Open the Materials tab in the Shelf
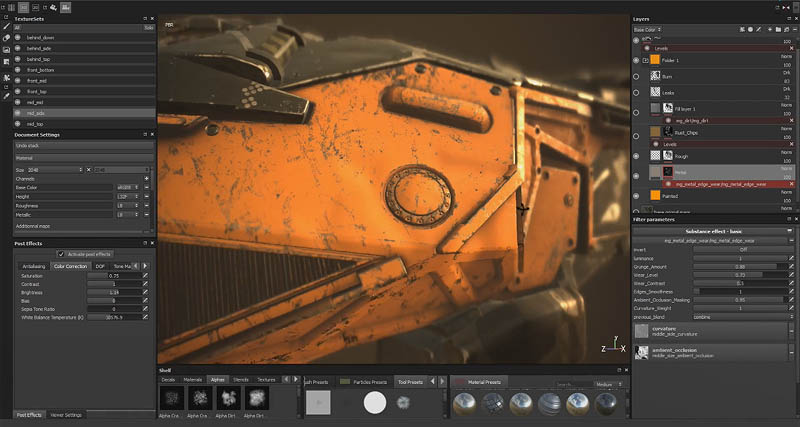This screenshot has width=800, height=427. (193, 380)
